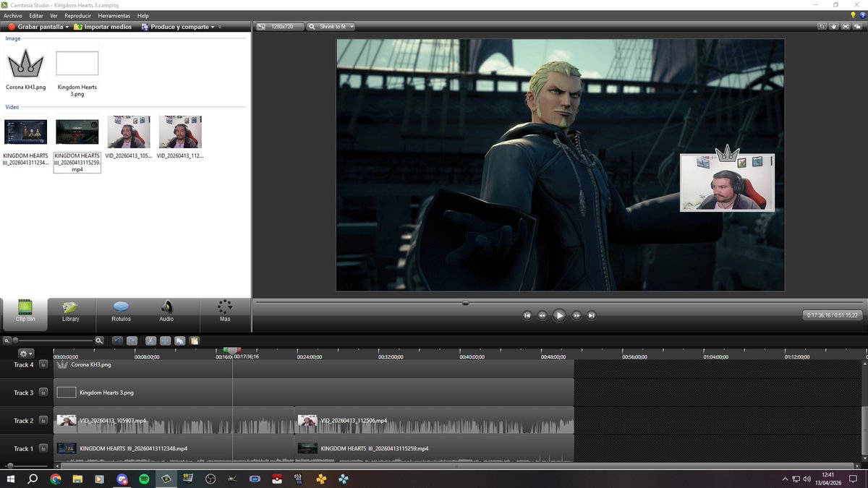Open OBS Studio from the taskbar
The width and height of the screenshot is (868, 488).
coord(210,479)
